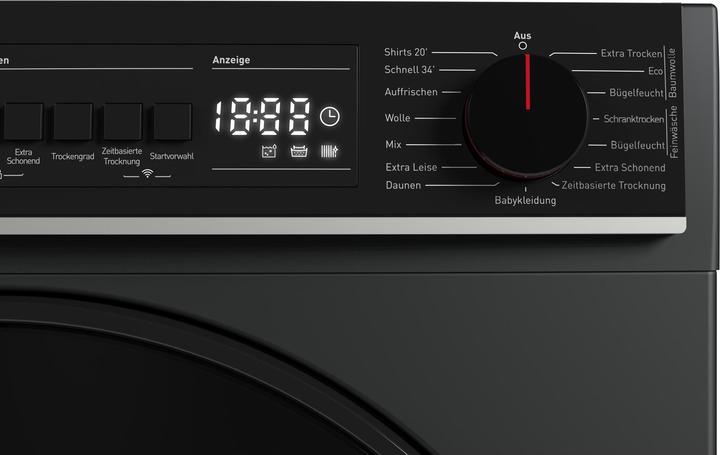Screen dimensions: 720x455
Task: Push the square button above Trockengrad
Action: (x=73, y=122)
